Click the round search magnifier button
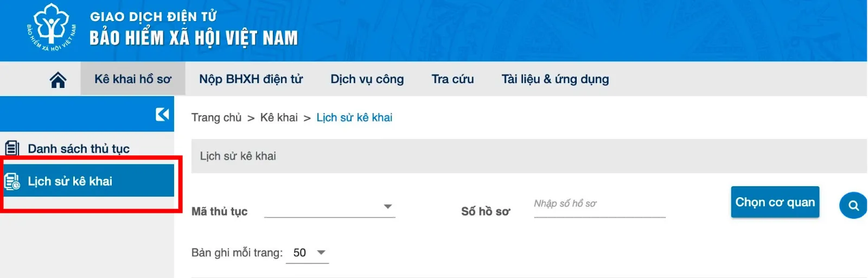Viewport: 868px width, 278px height. [853, 206]
